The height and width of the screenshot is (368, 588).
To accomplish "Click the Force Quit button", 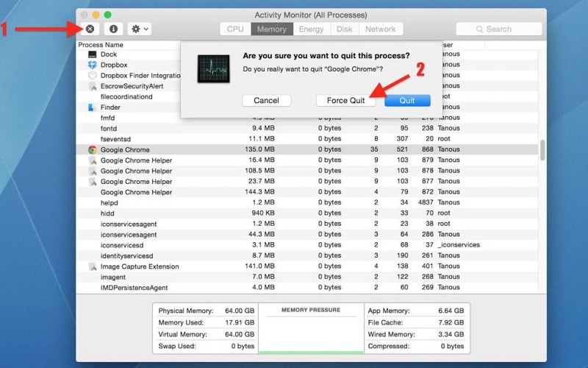I will coord(345,100).
